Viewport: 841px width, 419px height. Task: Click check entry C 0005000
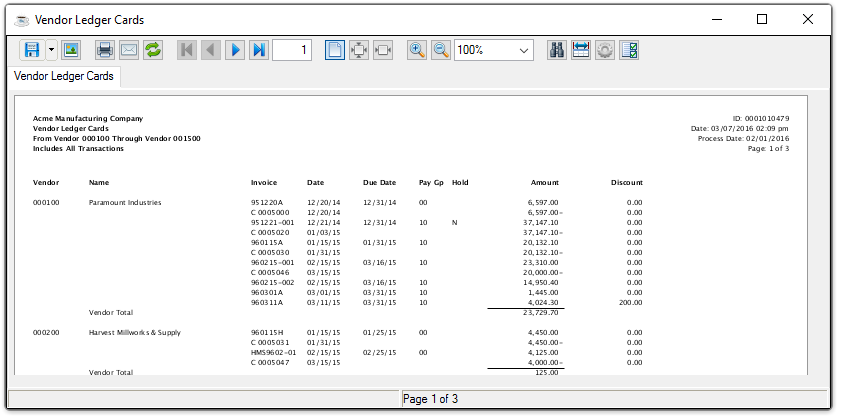coord(270,213)
